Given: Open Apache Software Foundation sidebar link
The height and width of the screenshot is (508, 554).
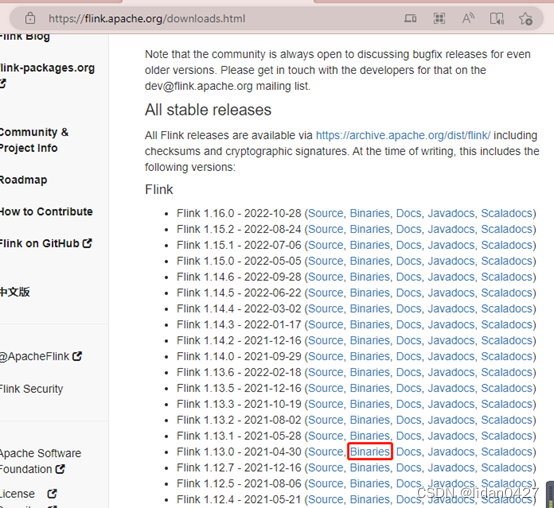Looking at the screenshot, I should 40,461.
